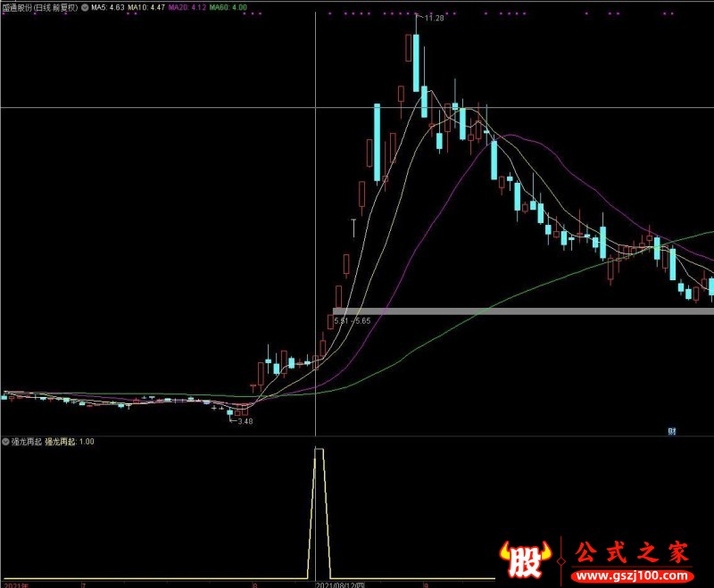Select the MA60: 4.00 indicator value
Screen dimensions: 714x588
pos(228,7)
